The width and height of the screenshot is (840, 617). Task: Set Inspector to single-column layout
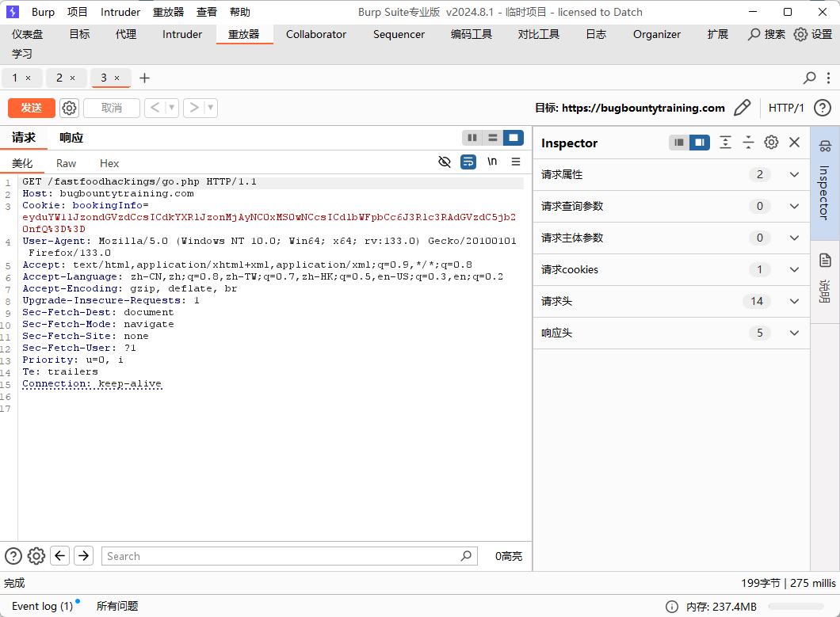[679, 143]
